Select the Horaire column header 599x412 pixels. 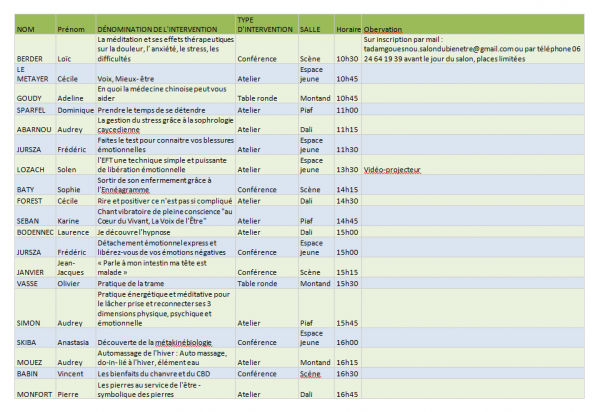(348, 24)
